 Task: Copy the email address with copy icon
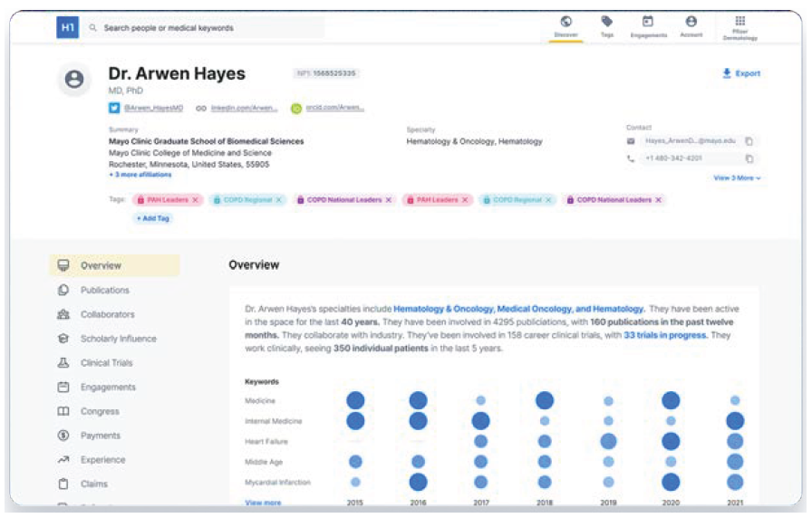tap(749, 141)
